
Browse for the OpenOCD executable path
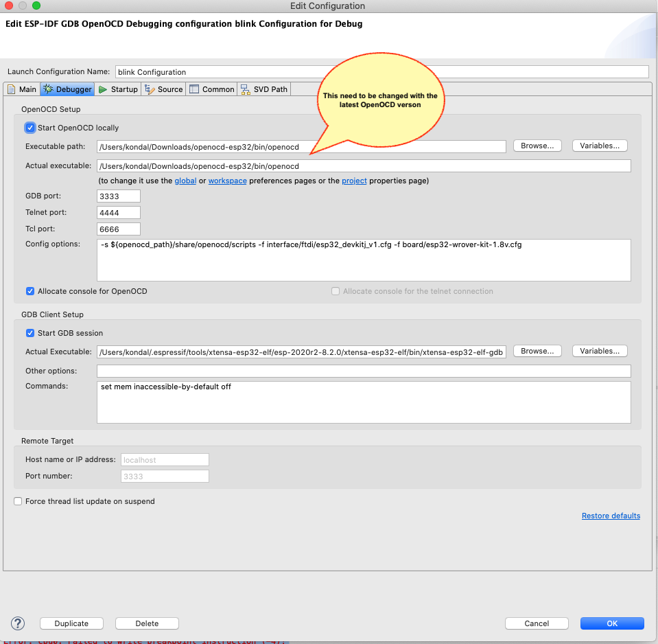point(537,145)
